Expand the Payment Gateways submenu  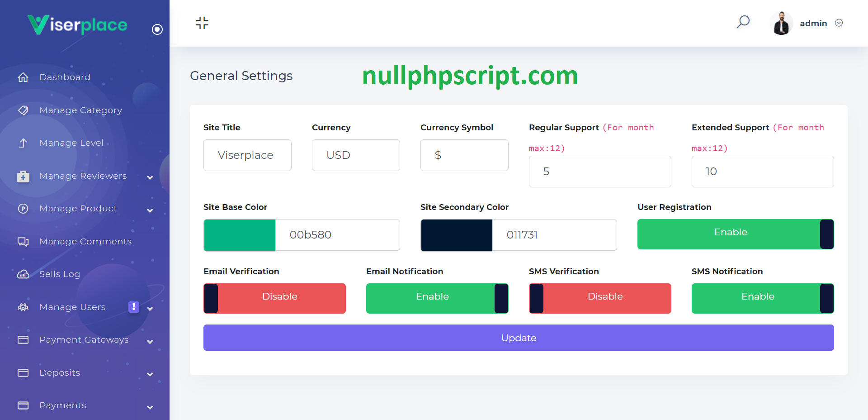[x=150, y=342]
